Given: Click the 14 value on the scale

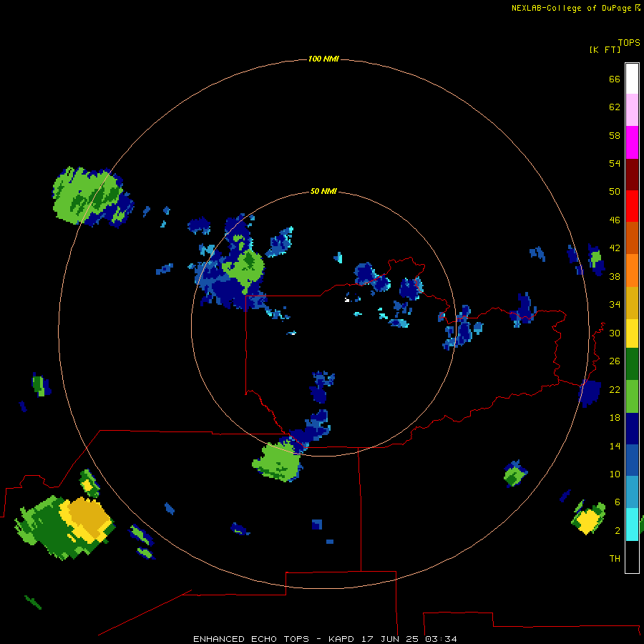Looking at the screenshot, I should (x=615, y=446).
